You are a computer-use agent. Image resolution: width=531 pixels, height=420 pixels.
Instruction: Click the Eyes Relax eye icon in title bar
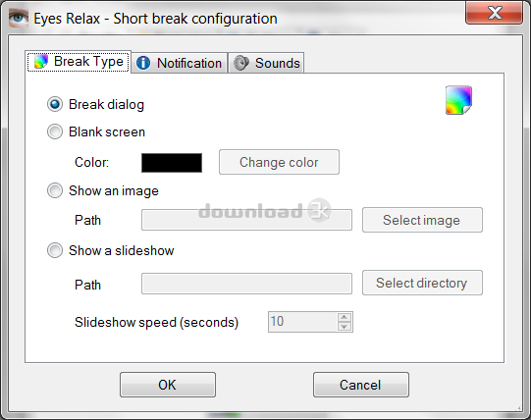click(19, 18)
